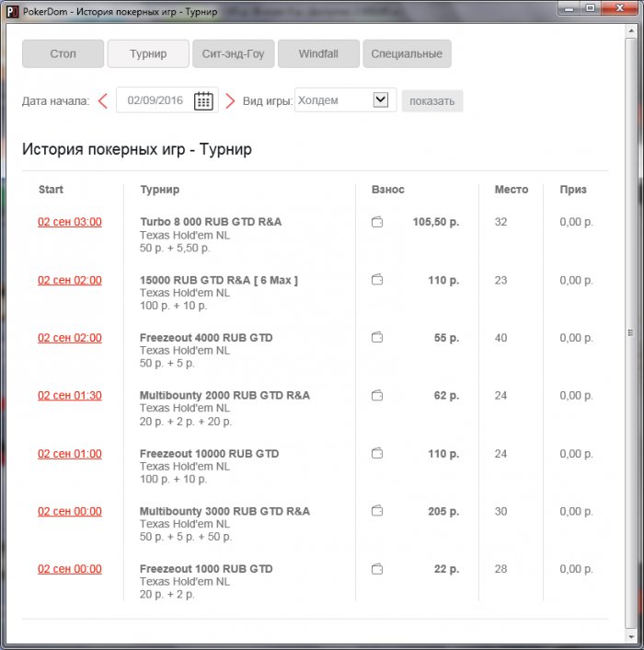Click the Турнир column header
Image resolution: width=644 pixels, height=650 pixels.
(159, 190)
